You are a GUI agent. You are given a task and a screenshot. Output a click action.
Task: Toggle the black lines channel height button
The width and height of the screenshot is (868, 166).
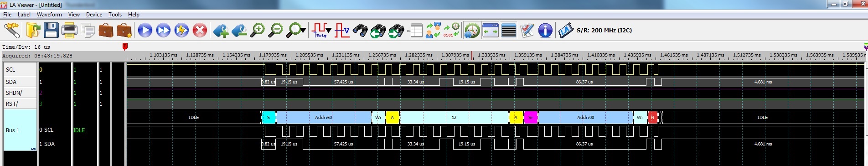(509, 31)
